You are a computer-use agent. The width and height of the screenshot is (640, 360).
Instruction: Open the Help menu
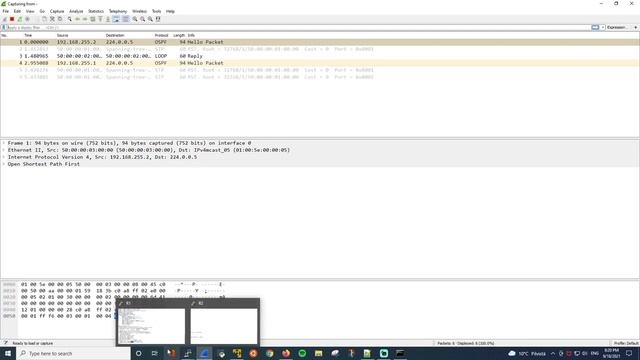pyautogui.click(x=170, y=11)
